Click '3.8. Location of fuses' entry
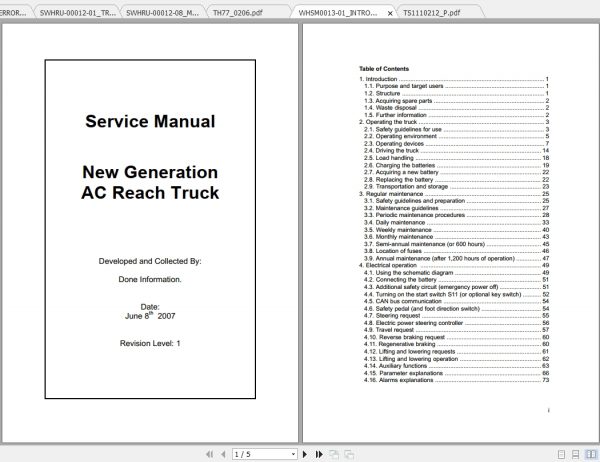Image resolution: width=600 pixels, height=462 pixels. click(457, 251)
